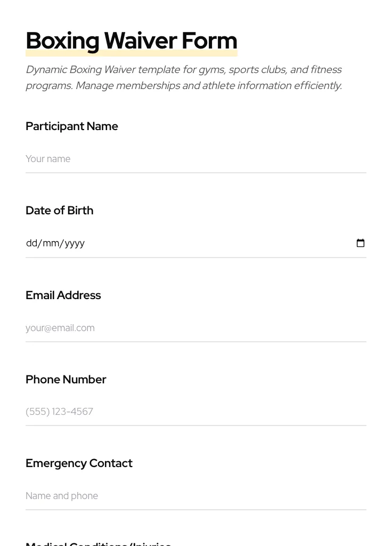
Task: Click the description line starting with 'programs'
Action: (183, 86)
